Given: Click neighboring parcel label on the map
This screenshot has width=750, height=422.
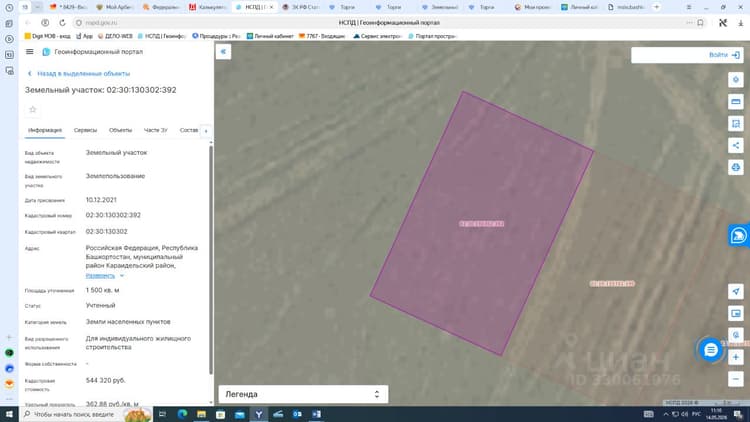Looking at the screenshot, I should (x=612, y=284).
